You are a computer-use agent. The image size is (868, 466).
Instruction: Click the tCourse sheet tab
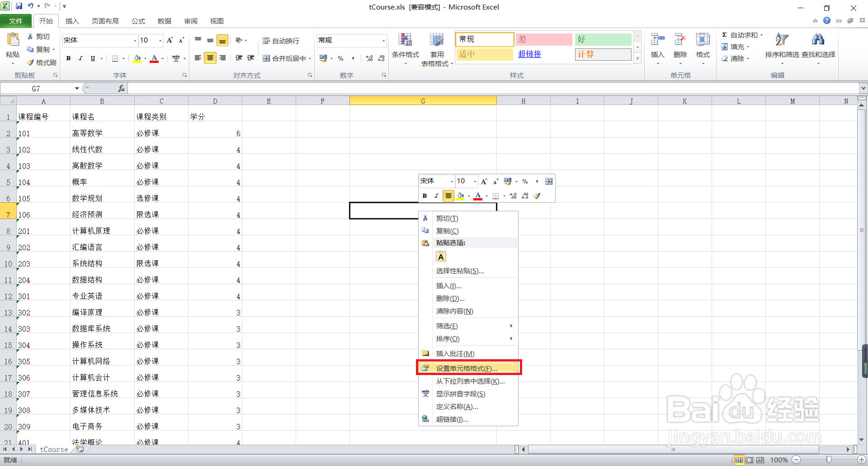tap(54, 449)
